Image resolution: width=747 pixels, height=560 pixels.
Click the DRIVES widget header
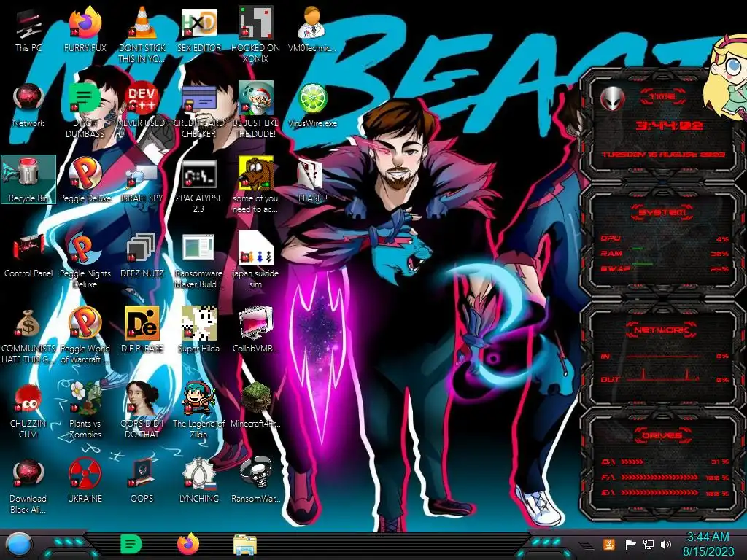point(662,435)
